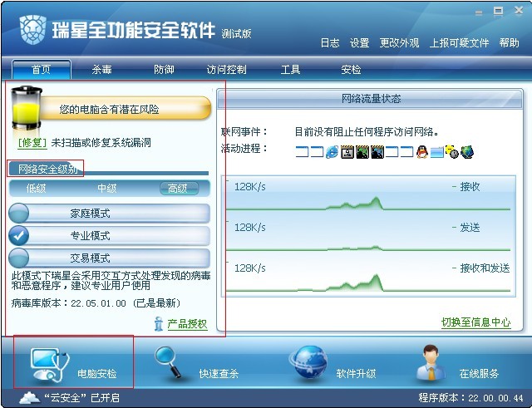Click the cloud security status icon

click(x=30, y=397)
